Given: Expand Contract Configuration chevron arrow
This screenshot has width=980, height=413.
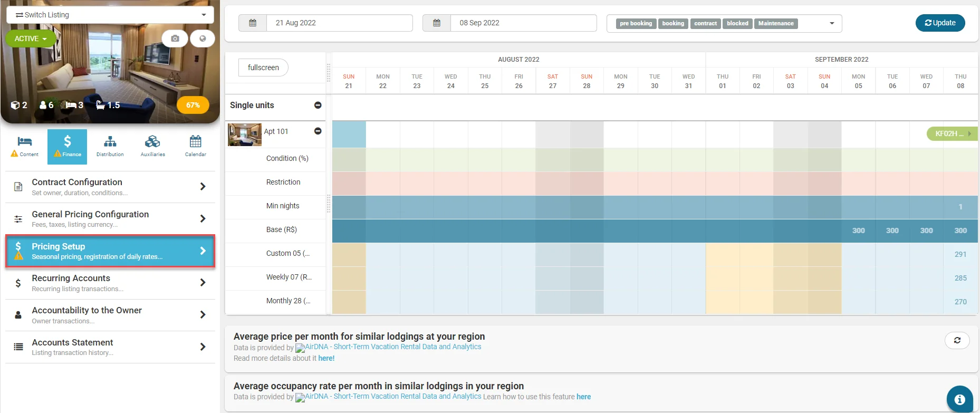Looking at the screenshot, I should [203, 186].
